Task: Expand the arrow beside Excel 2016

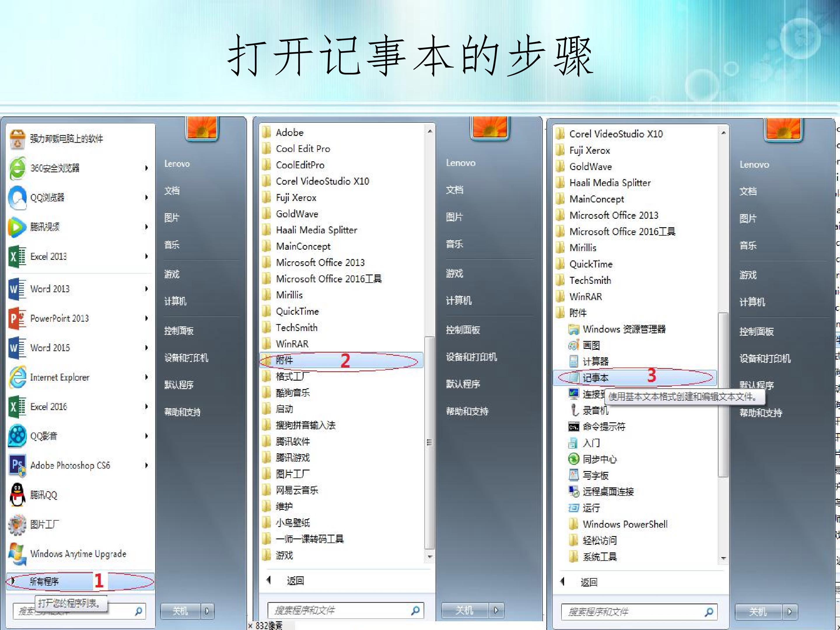Action: click(147, 407)
